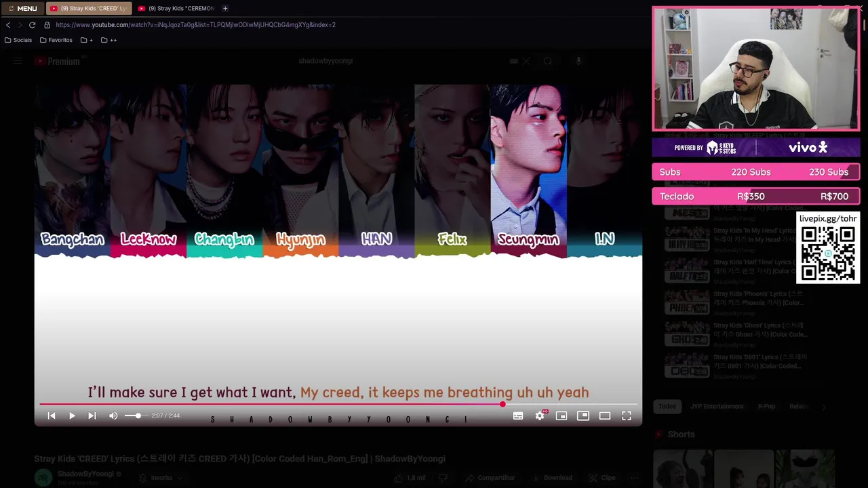
Task: Toggle subtitles/captions in the player
Action: pyautogui.click(x=518, y=415)
